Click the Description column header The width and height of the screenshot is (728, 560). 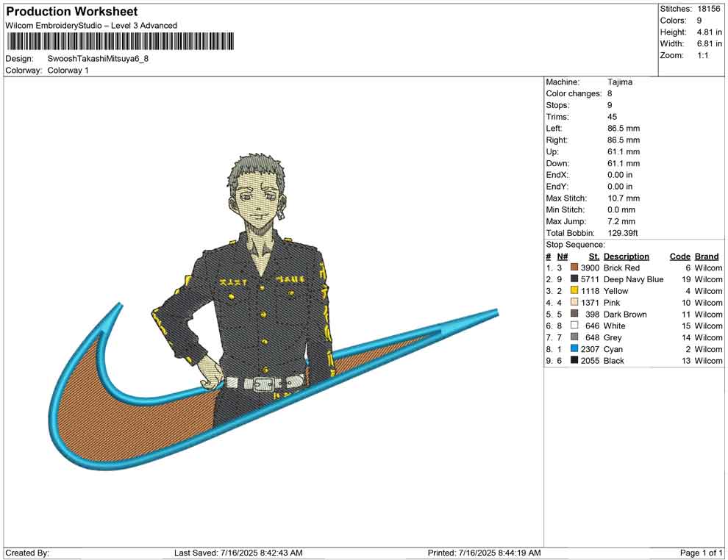(x=627, y=256)
